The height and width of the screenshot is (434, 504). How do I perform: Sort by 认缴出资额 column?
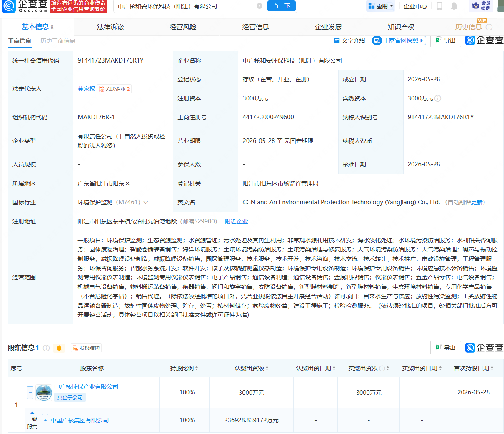tap(267, 368)
